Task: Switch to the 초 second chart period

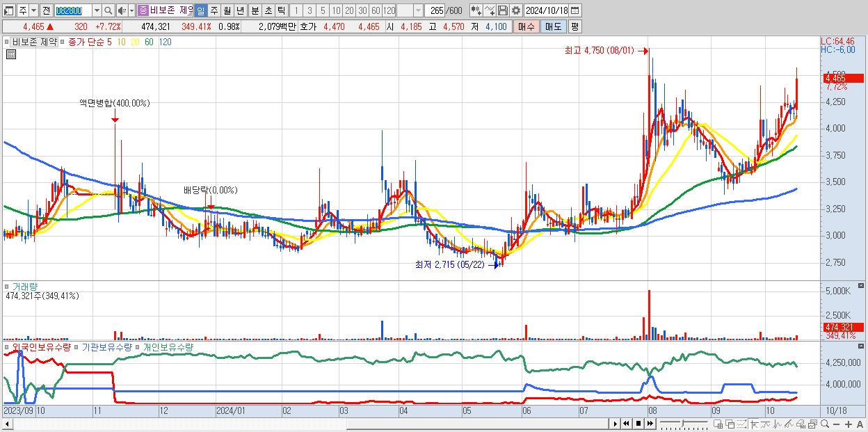Action: [267, 10]
